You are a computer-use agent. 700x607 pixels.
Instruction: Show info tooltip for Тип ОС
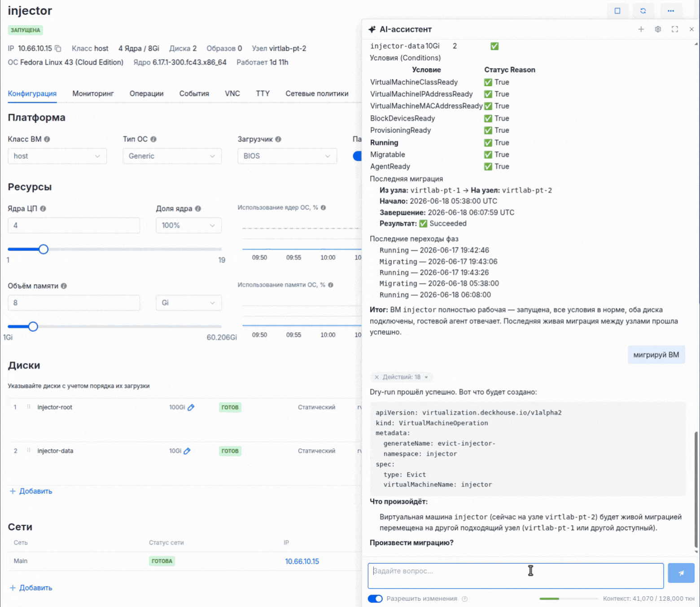(153, 139)
